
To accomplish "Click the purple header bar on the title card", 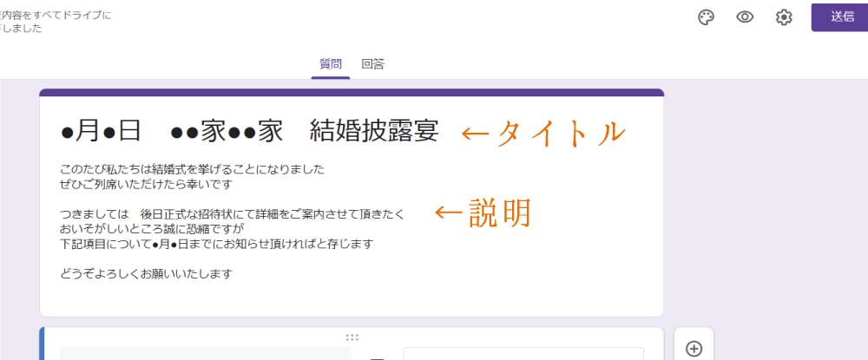I will pos(352,92).
